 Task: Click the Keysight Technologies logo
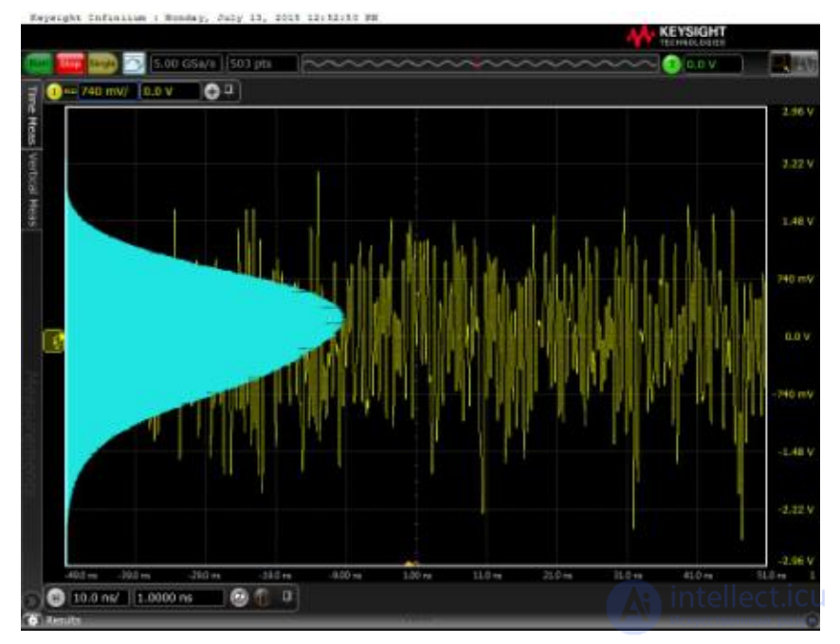click(x=676, y=36)
